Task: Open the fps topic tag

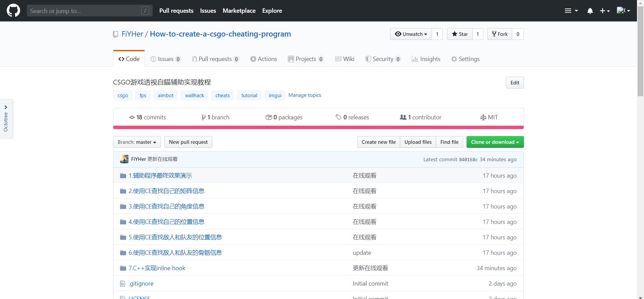Action: click(x=143, y=95)
